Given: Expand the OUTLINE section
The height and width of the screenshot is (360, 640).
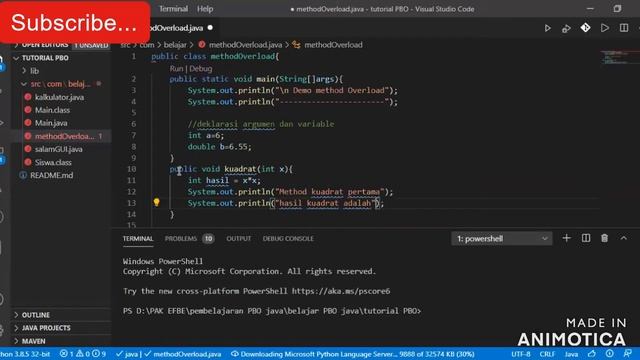Looking at the screenshot, I should point(61,315).
